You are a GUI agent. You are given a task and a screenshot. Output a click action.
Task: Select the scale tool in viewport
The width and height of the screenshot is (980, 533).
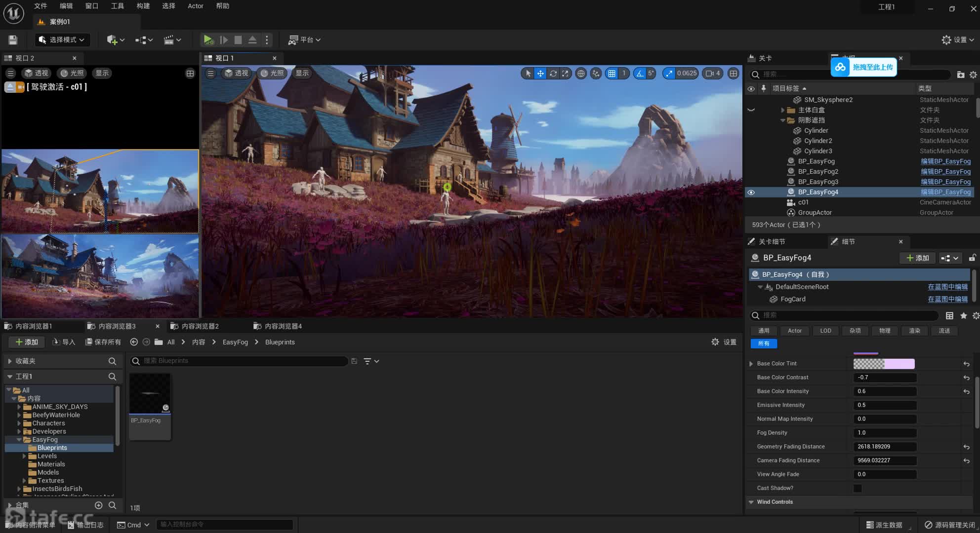[x=565, y=73]
